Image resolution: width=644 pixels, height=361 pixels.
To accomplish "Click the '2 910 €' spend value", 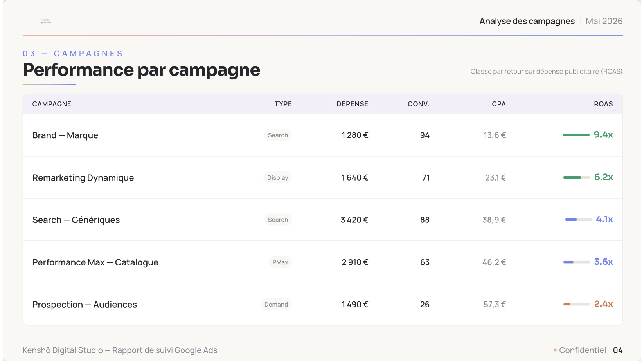I will 355,262.
